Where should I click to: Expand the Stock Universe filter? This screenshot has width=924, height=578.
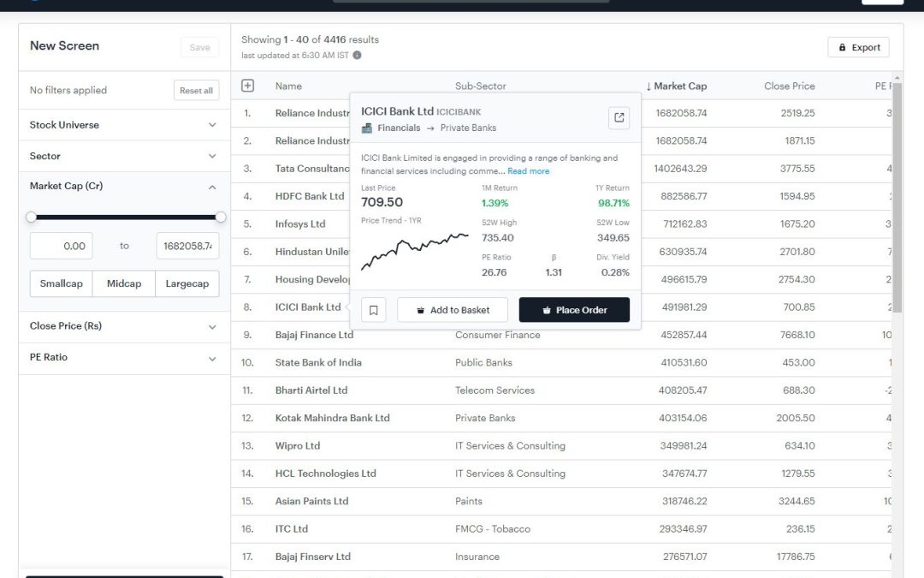point(124,124)
